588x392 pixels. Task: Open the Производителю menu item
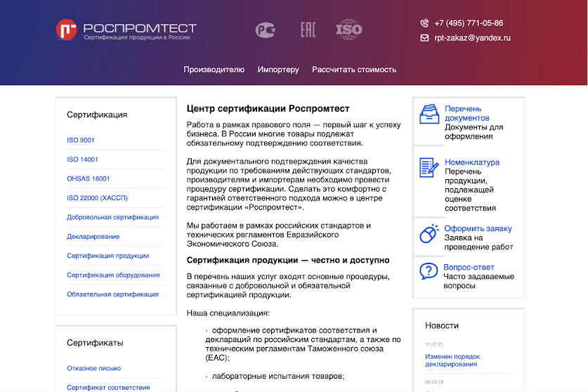click(x=214, y=70)
